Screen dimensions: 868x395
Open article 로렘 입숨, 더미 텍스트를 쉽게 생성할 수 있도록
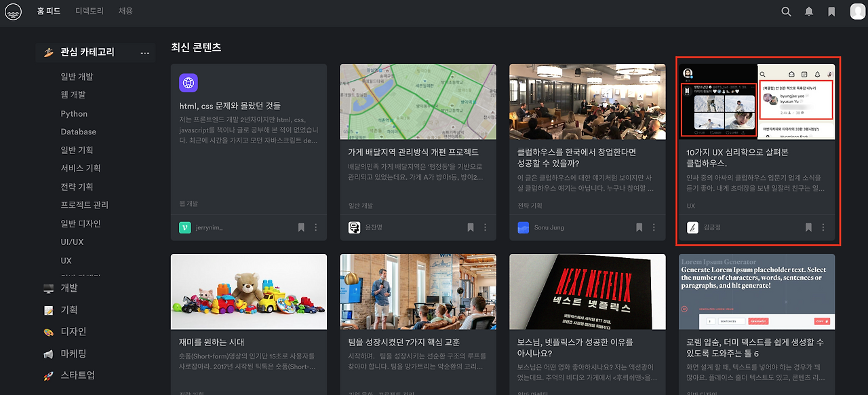pyautogui.click(x=755, y=347)
